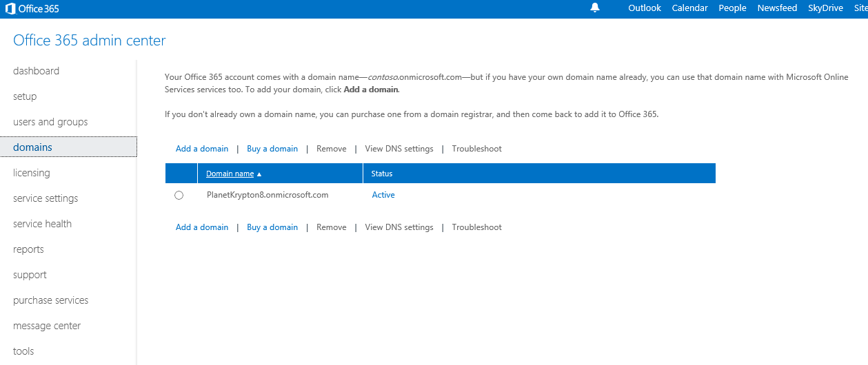Click Troubleshoot below the table
Screen dimensions: 868x365
click(x=477, y=227)
